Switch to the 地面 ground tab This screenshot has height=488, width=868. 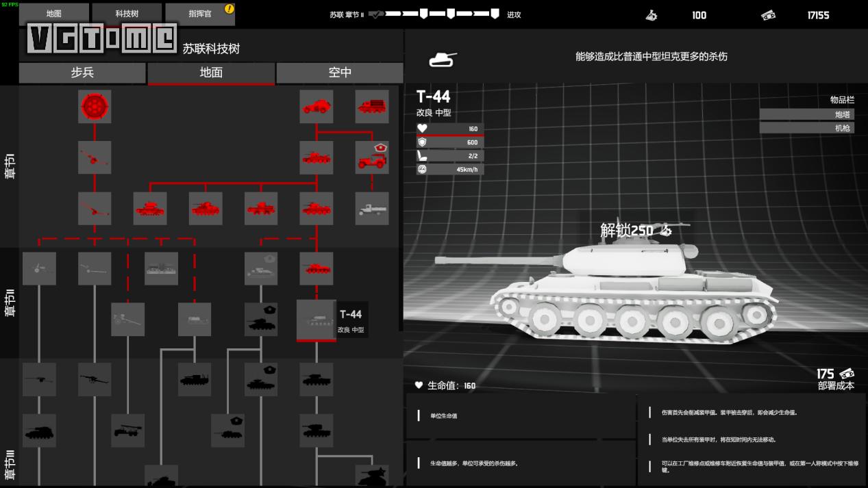211,73
